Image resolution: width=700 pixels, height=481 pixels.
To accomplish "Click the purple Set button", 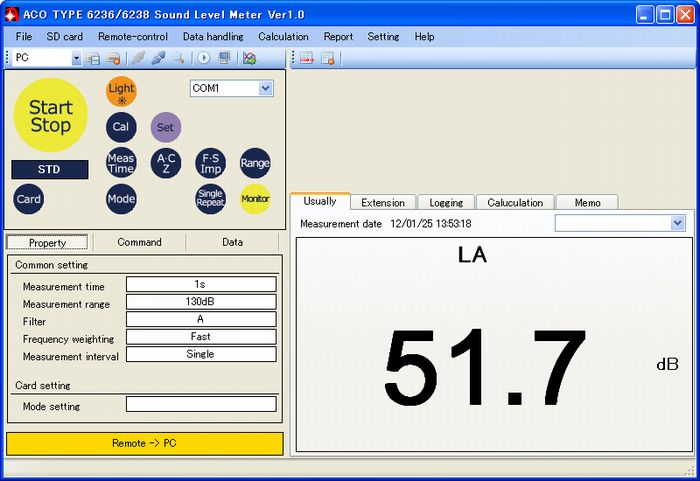I will click(x=166, y=127).
